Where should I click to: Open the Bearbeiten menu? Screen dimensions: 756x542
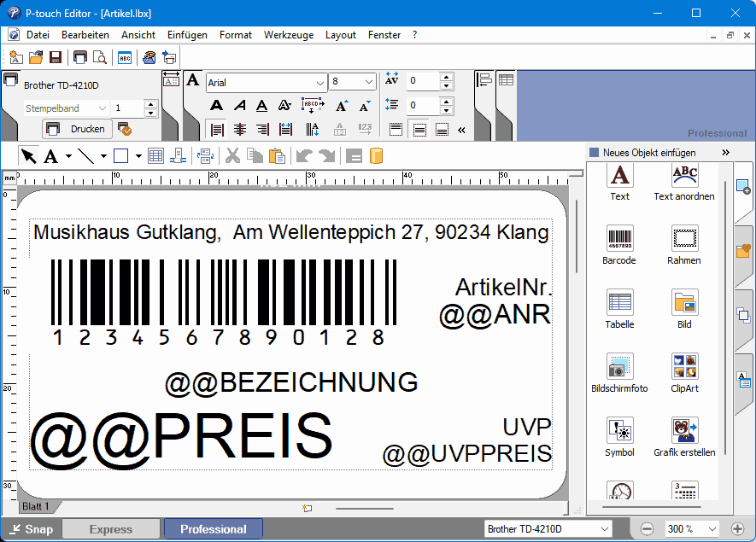click(85, 35)
